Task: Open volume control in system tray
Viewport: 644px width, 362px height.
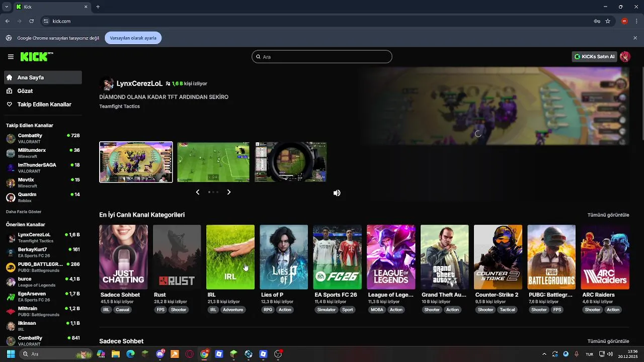Action: click(610, 354)
